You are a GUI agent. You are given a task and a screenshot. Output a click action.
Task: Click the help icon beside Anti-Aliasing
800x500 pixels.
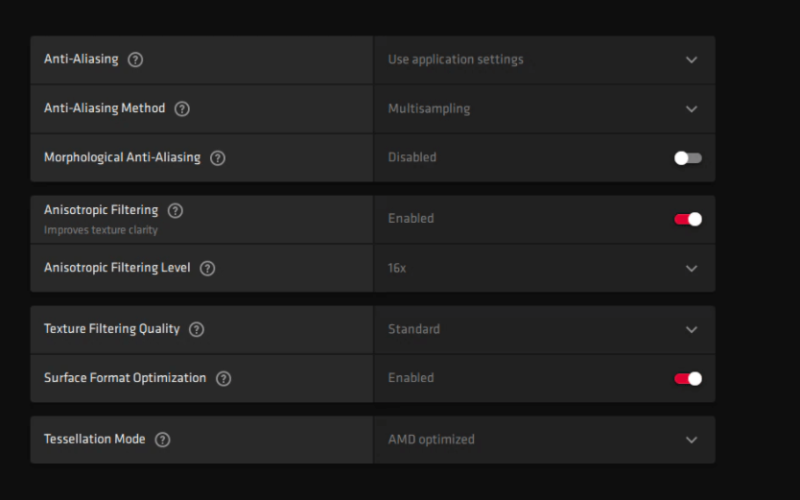pyautogui.click(x=135, y=60)
